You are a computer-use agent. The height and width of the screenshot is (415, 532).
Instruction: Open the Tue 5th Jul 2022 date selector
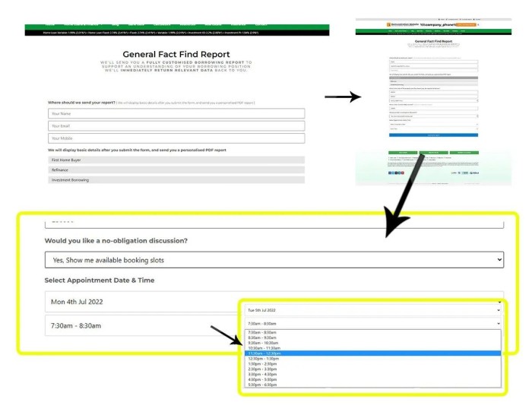(x=372, y=310)
